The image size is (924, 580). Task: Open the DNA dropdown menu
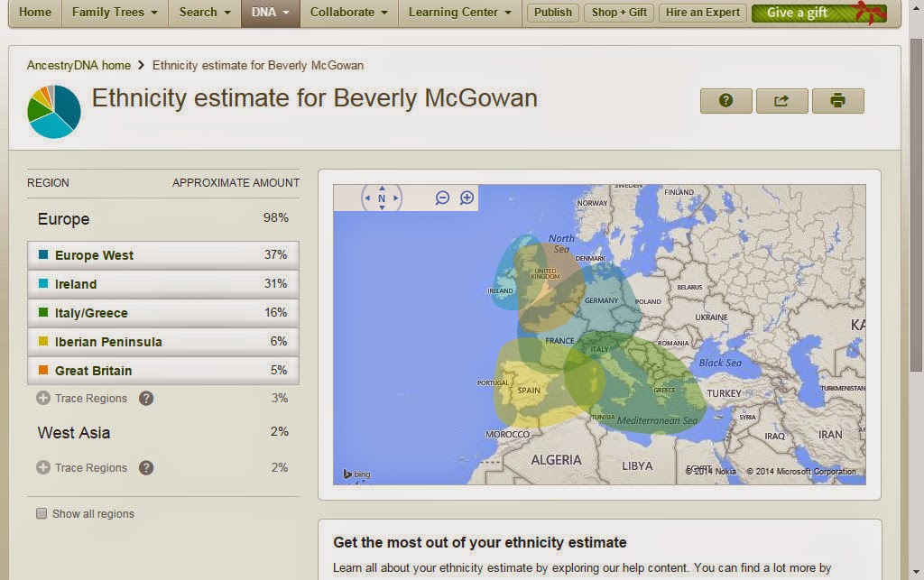(271, 13)
